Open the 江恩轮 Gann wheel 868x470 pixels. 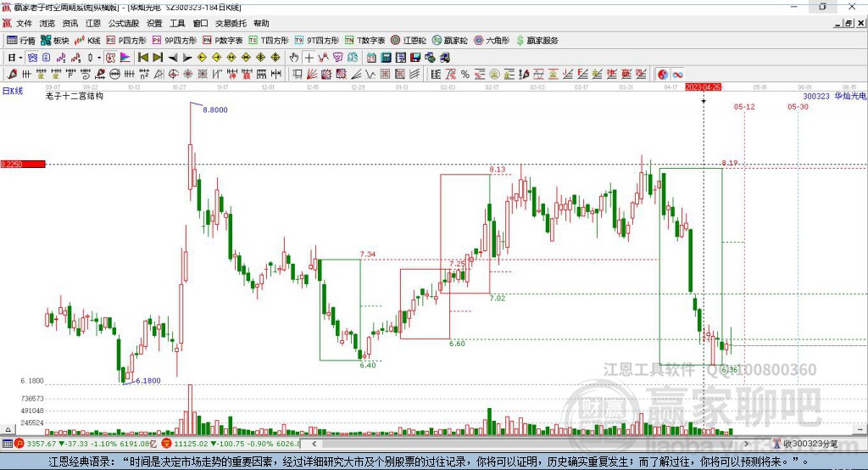click(409, 40)
